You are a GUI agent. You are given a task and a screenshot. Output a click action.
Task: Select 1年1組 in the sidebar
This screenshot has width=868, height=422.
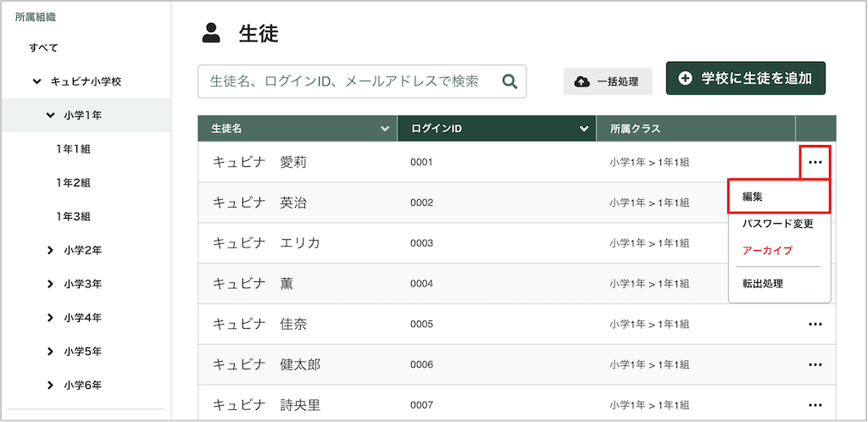coord(73,149)
